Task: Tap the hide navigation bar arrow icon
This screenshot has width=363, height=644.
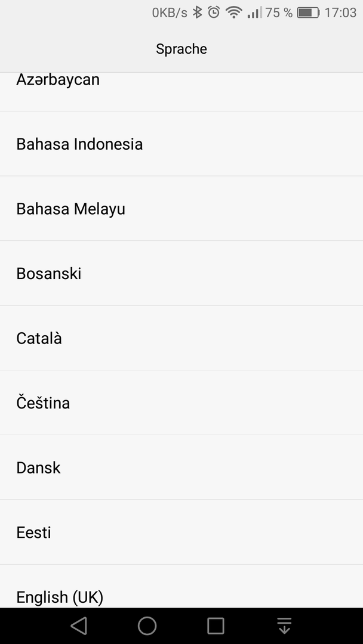Action: tap(284, 626)
